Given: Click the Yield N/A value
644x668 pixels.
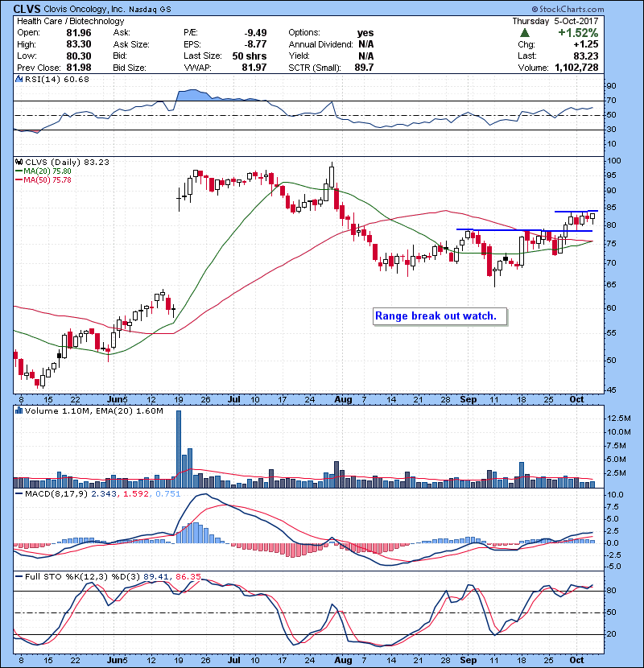Looking at the screenshot, I should pyautogui.click(x=365, y=56).
